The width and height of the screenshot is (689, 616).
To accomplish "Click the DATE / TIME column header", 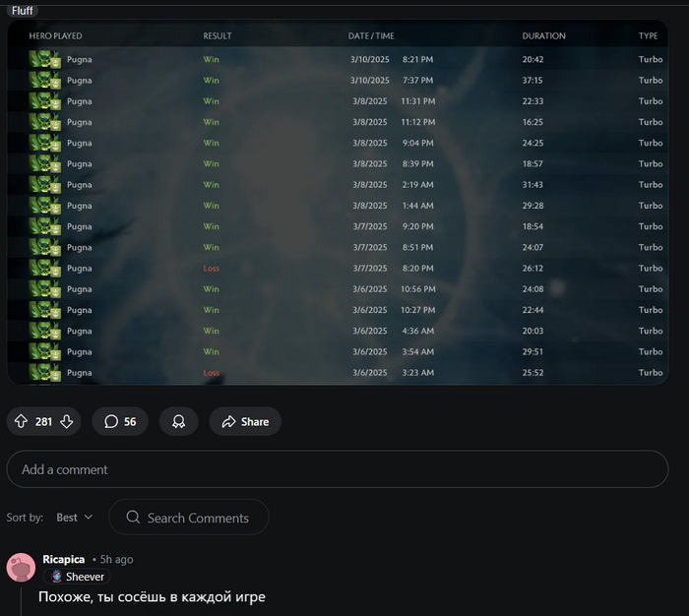I will pyautogui.click(x=371, y=36).
